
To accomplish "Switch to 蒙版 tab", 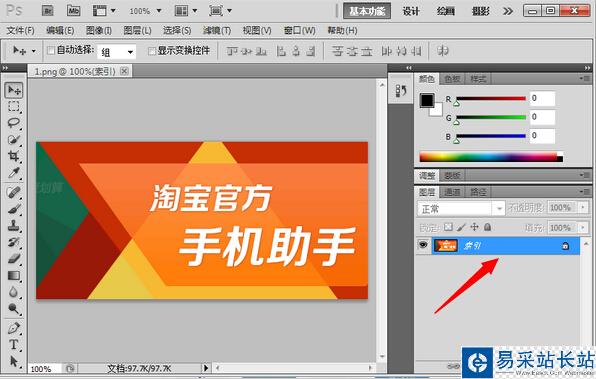I will [452, 176].
